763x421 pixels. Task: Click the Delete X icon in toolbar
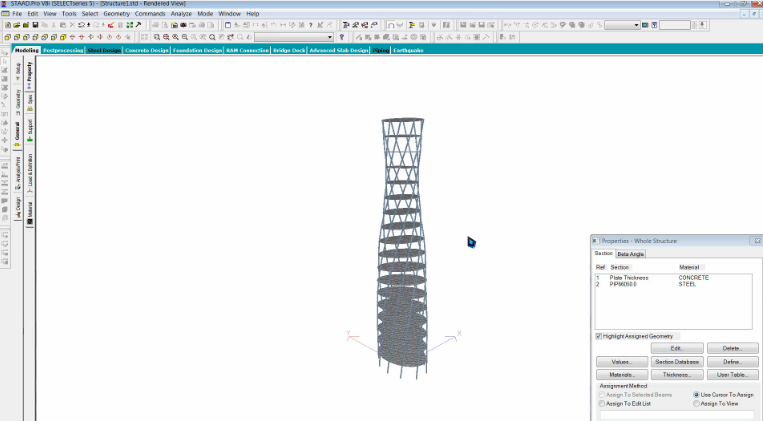[72, 25]
